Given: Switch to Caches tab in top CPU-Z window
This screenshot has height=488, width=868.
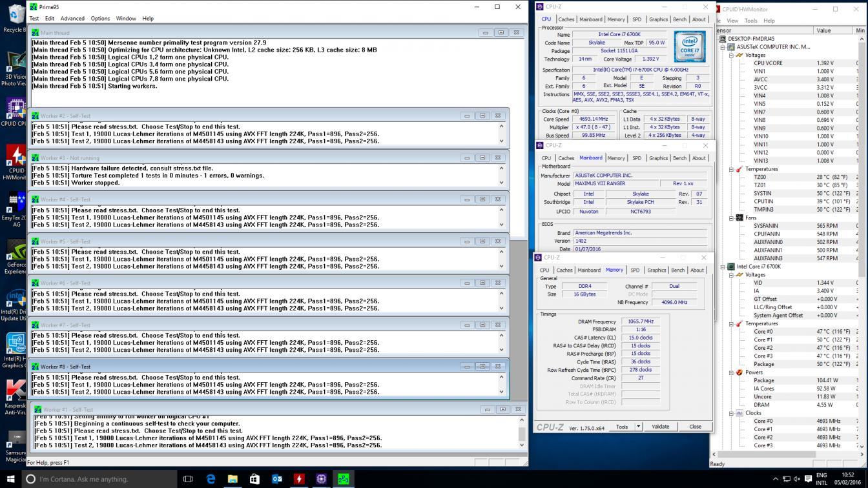Looking at the screenshot, I should point(566,19).
